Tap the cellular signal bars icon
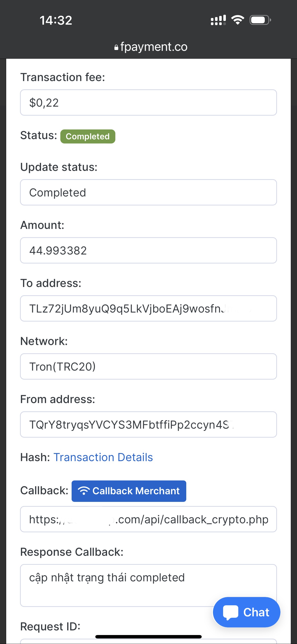The image size is (297, 644). [218, 20]
